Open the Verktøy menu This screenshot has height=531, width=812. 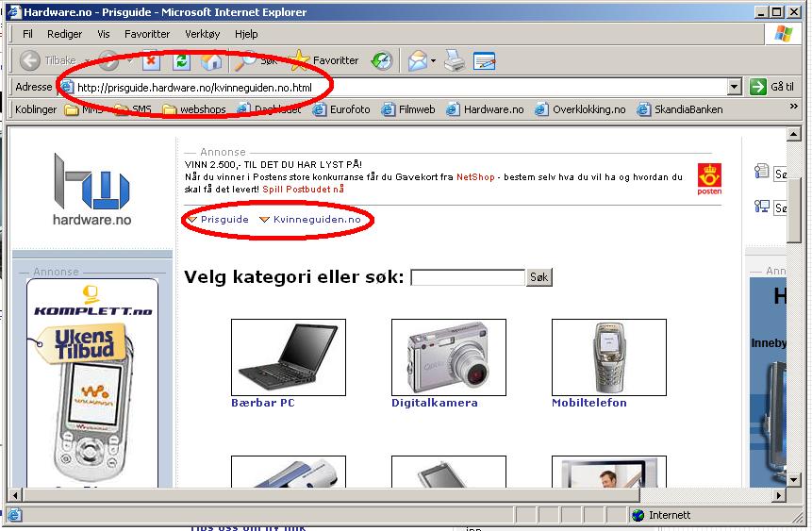(x=203, y=34)
